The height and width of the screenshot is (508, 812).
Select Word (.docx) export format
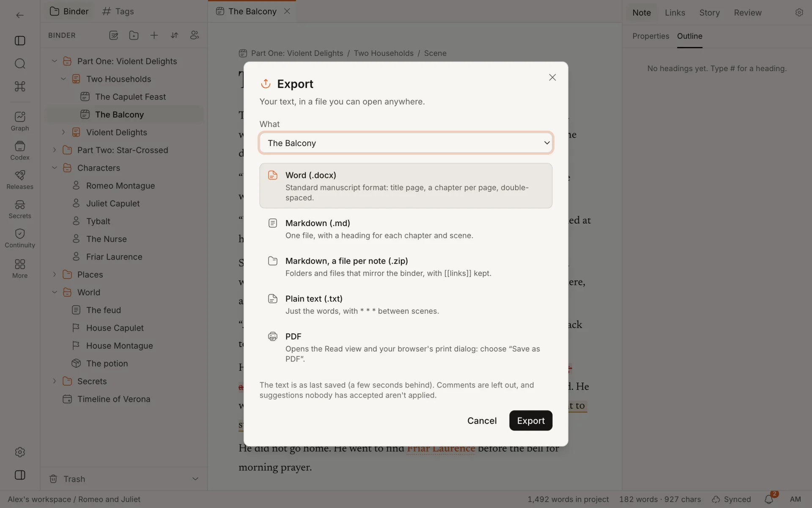point(406,185)
